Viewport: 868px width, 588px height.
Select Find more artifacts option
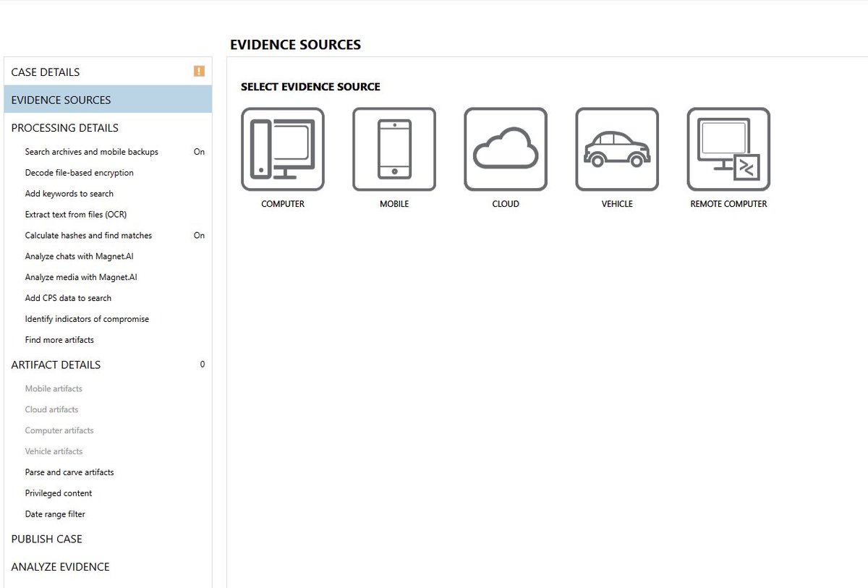pyautogui.click(x=59, y=340)
